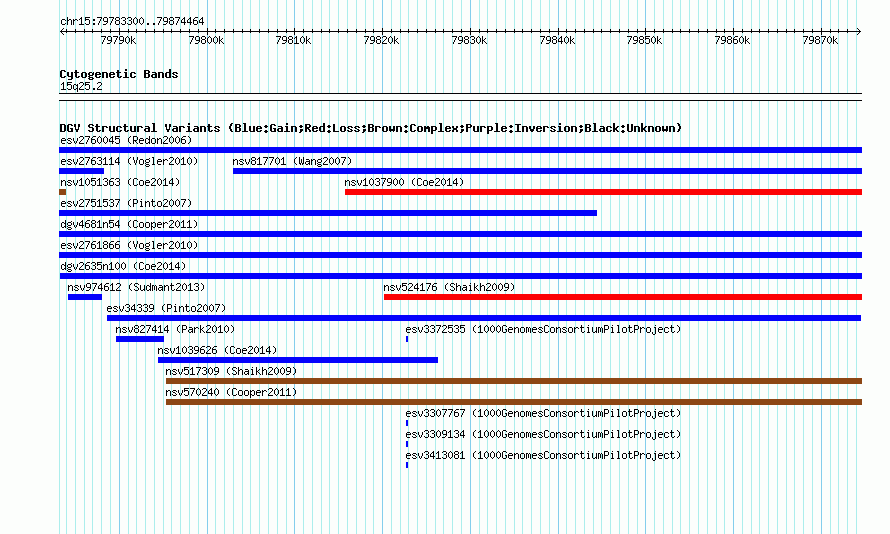
Task: Select the 15q25.2 band label
Action: point(81,86)
